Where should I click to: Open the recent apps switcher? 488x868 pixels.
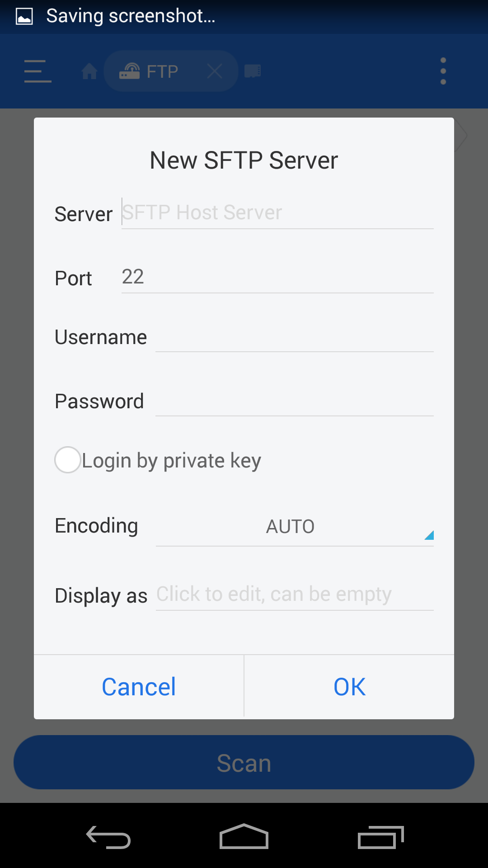coord(380,837)
